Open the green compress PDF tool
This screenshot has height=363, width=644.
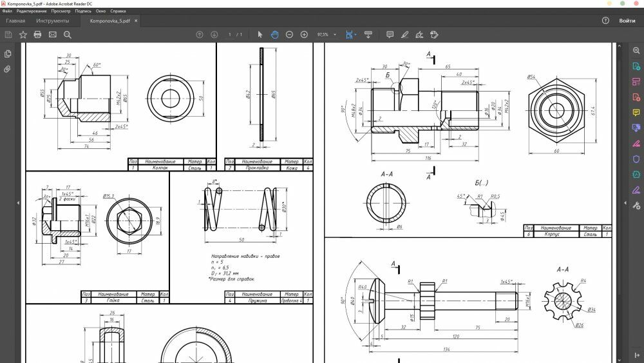pyautogui.click(x=636, y=174)
